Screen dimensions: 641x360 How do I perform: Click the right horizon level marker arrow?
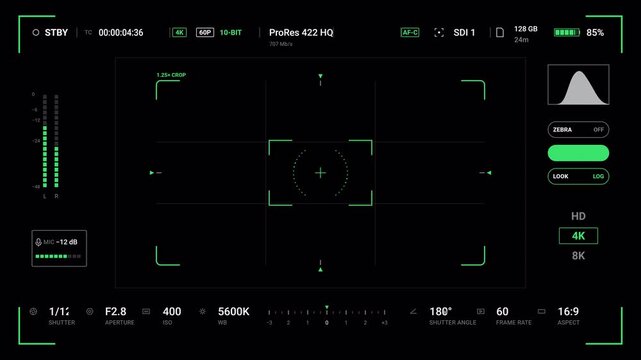click(x=489, y=173)
